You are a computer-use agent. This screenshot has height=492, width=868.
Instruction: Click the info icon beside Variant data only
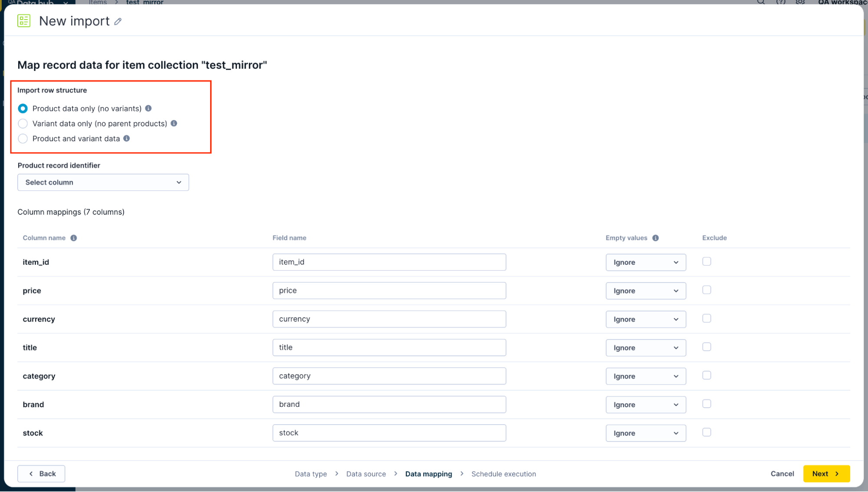click(x=174, y=123)
